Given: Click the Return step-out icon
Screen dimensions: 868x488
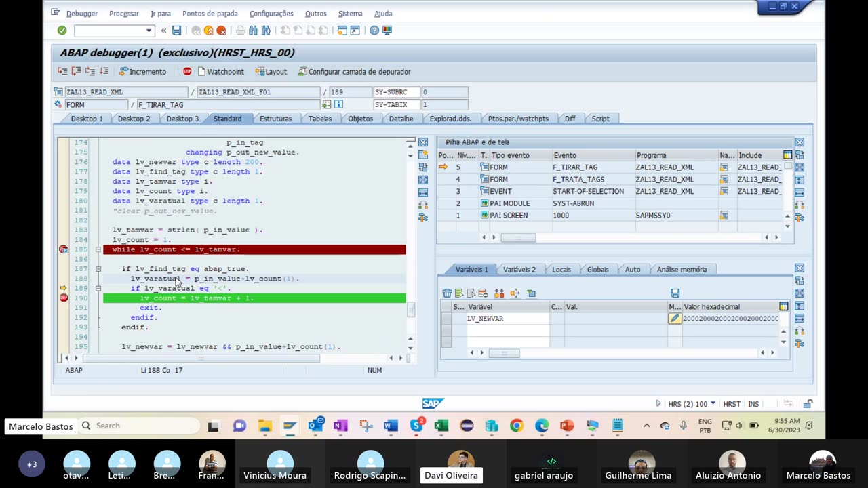Looking at the screenshot, I should tap(90, 71).
